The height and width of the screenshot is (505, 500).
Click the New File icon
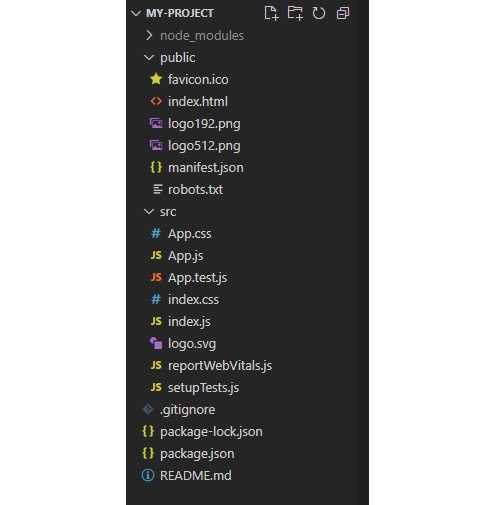tap(271, 13)
